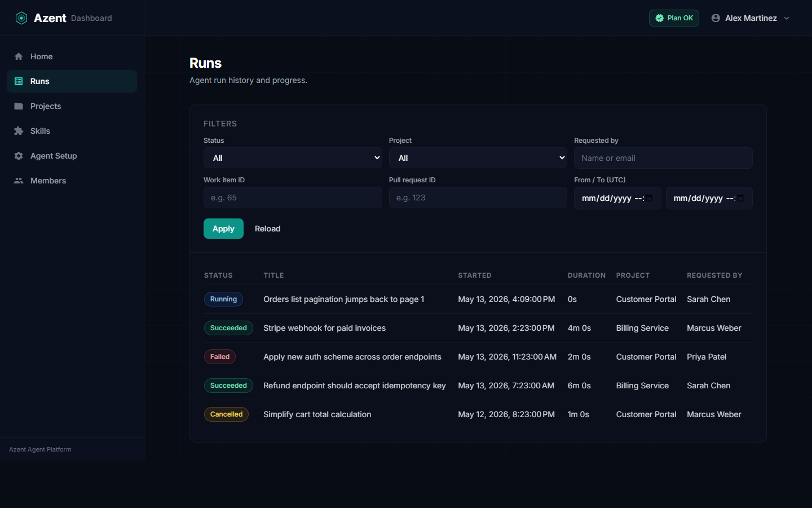Click the Skills puzzle piece icon
Screen dimensions: 812x508
point(19,131)
